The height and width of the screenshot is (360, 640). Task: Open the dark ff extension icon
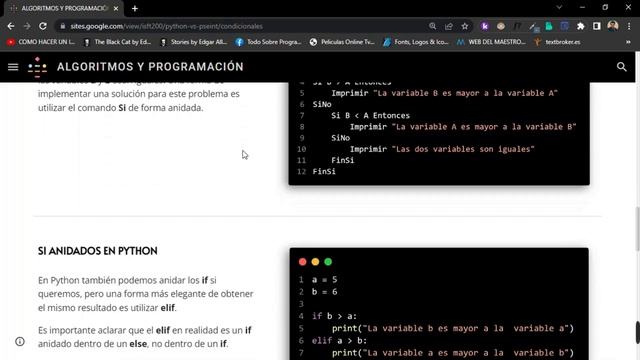517,26
